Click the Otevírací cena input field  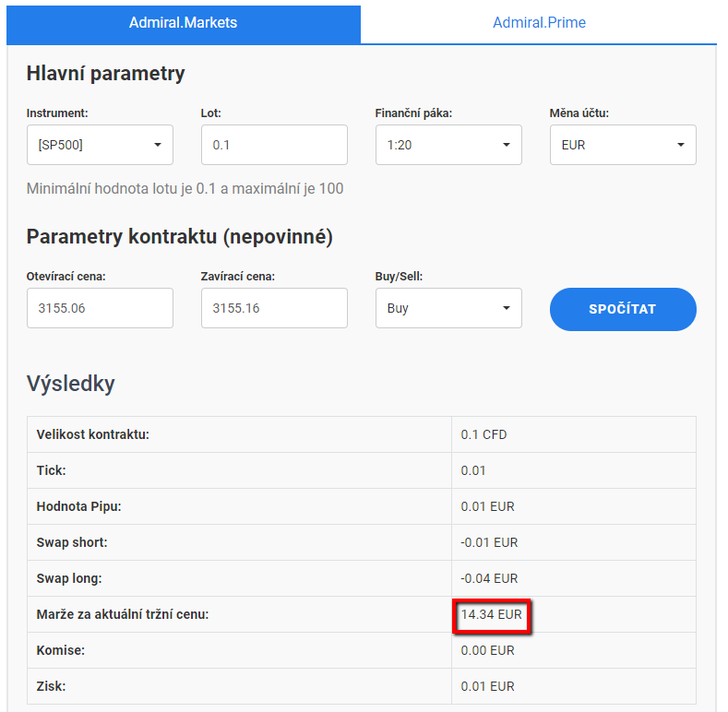(x=100, y=308)
